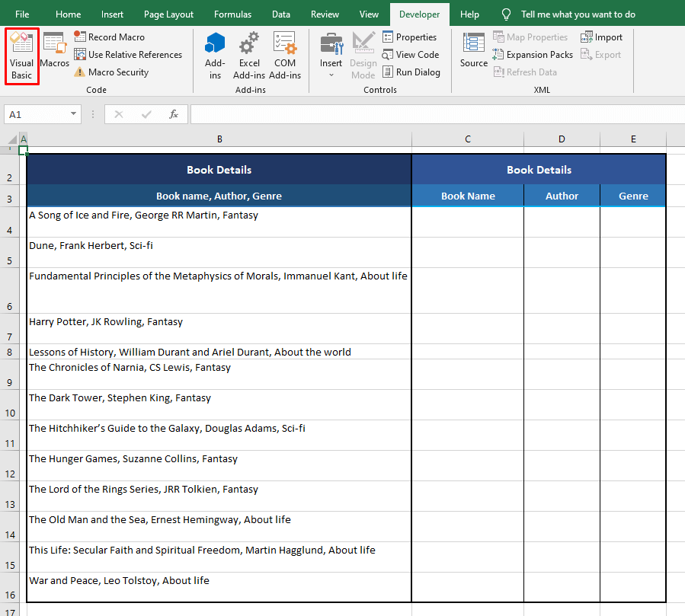Screen dimensions: 685x616
Task: Open the Name Box dropdown
Action: point(71,113)
